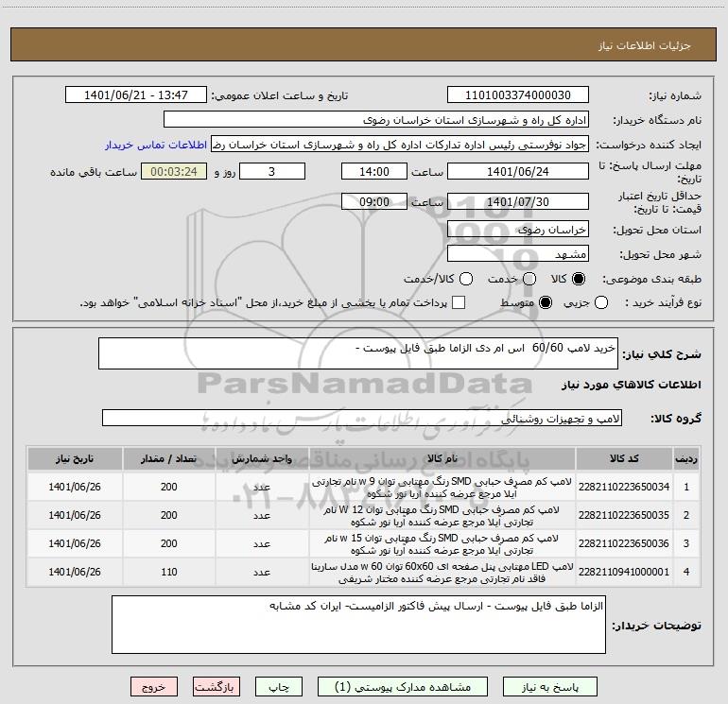Click the اطلاعات کالاهای مورد نیاز heading
This screenshot has width=728, height=704.
tap(632, 385)
